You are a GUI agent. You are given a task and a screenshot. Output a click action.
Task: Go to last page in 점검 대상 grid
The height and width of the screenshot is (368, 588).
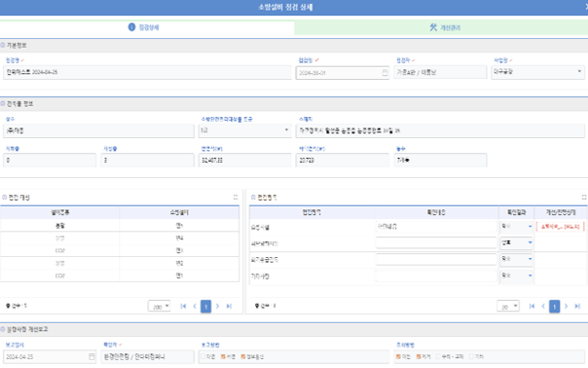coord(229,306)
